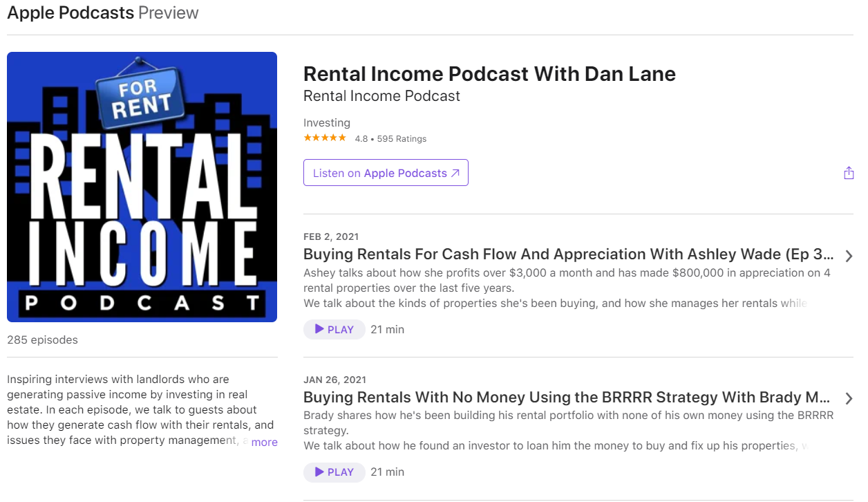This screenshot has height=502, width=868.
Task: Click the 'Inspiring interviews with landlords' description paragraph
Action: [142, 410]
